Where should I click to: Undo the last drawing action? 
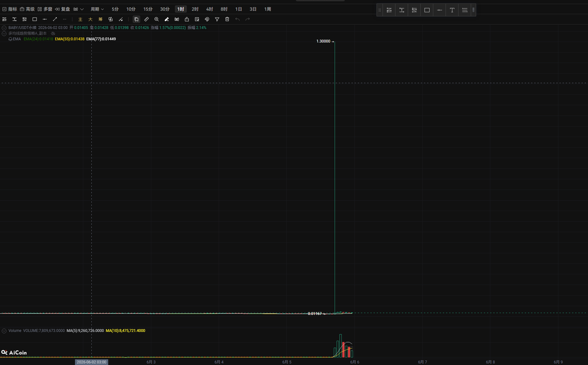point(237,19)
